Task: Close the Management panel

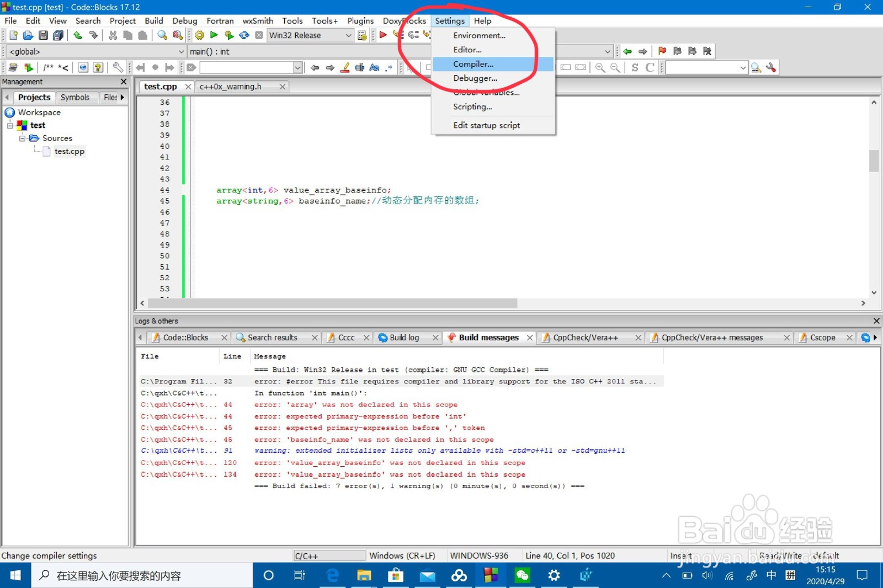Action: (x=124, y=82)
